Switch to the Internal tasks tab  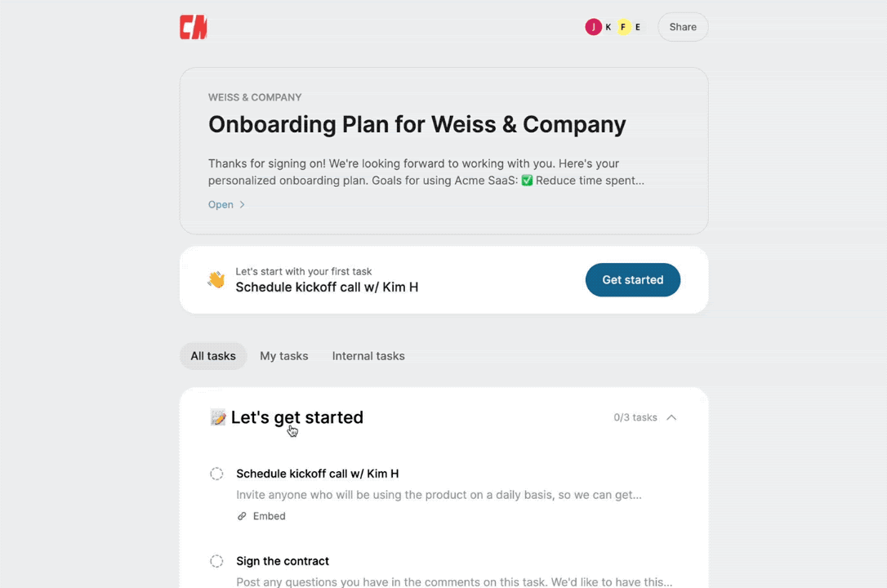[x=368, y=355]
